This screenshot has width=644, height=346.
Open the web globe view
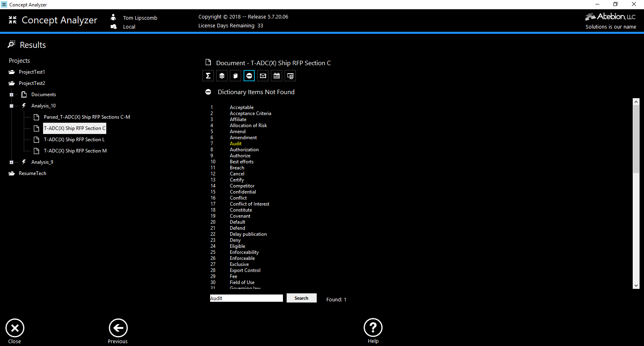click(x=290, y=76)
